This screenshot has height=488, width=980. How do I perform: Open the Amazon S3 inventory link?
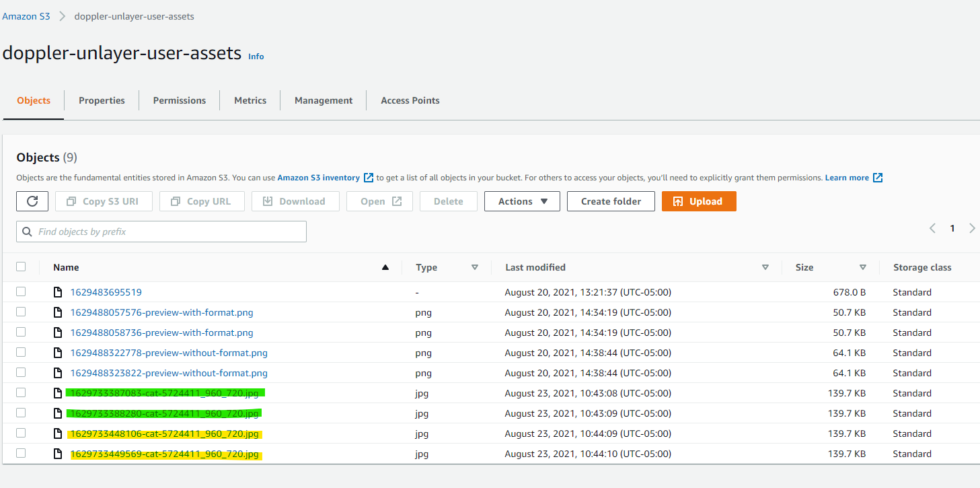point(318,178)
